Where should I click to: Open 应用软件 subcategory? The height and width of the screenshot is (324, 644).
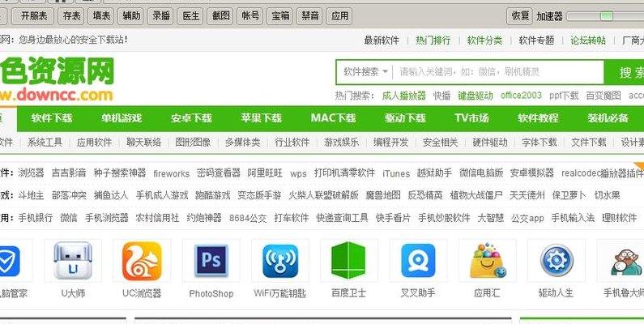tap(94, 143)
